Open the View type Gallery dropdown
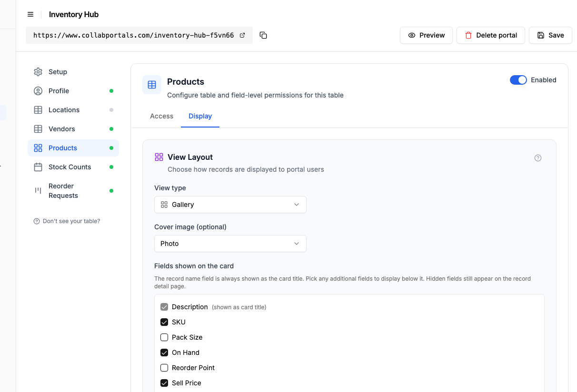 pos(230,205)
